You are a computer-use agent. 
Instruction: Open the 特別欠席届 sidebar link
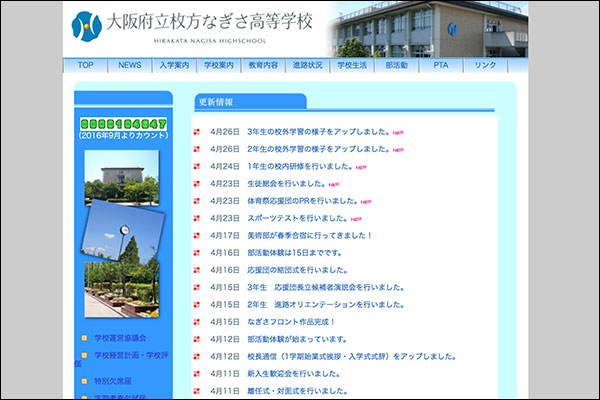click(x=113, y=381)
